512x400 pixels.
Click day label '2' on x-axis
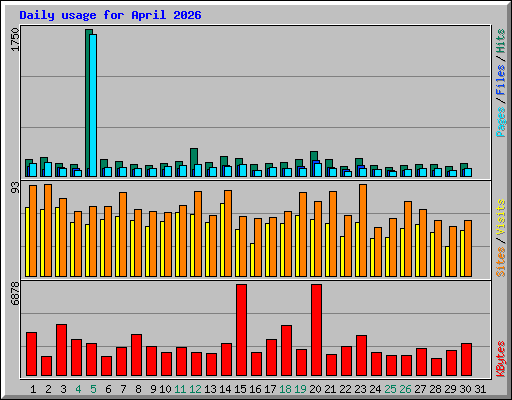48,389
